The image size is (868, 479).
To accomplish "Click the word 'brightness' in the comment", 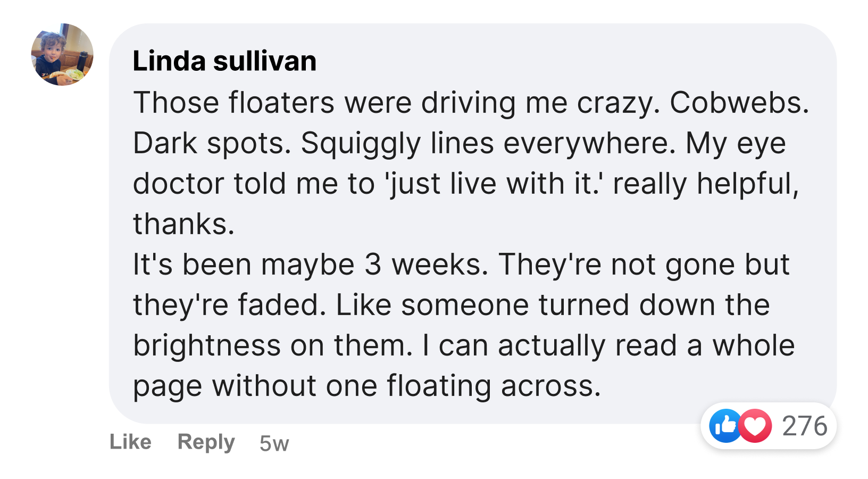I will (206, 345).
